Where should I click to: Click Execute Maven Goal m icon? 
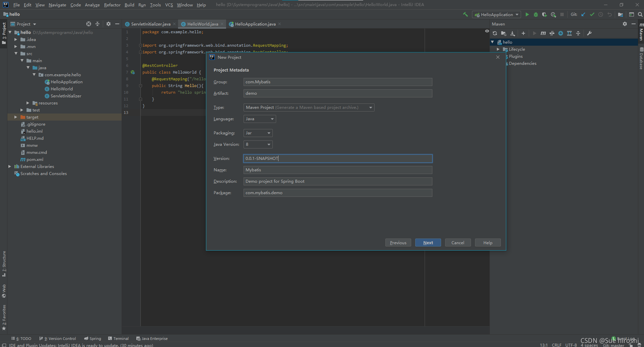click(543, 33)
